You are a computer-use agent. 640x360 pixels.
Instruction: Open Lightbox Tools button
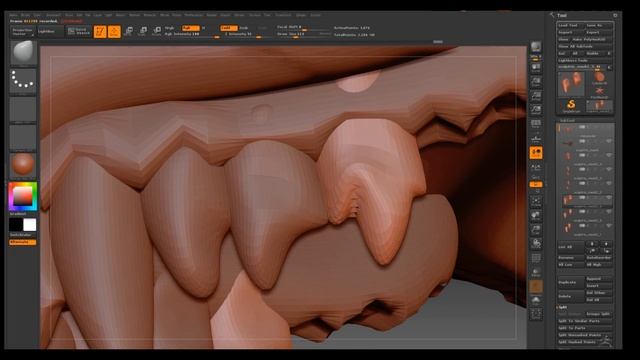[585, 60]
